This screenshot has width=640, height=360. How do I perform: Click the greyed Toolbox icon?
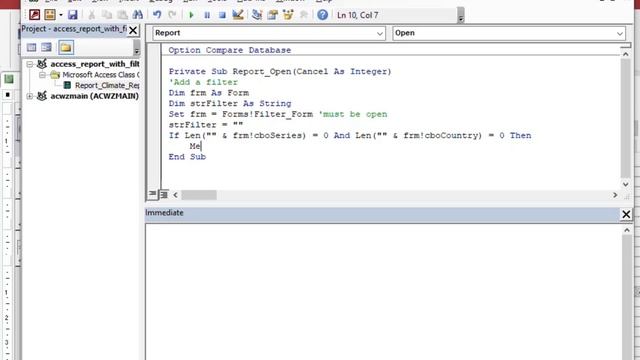click(304, 15)
